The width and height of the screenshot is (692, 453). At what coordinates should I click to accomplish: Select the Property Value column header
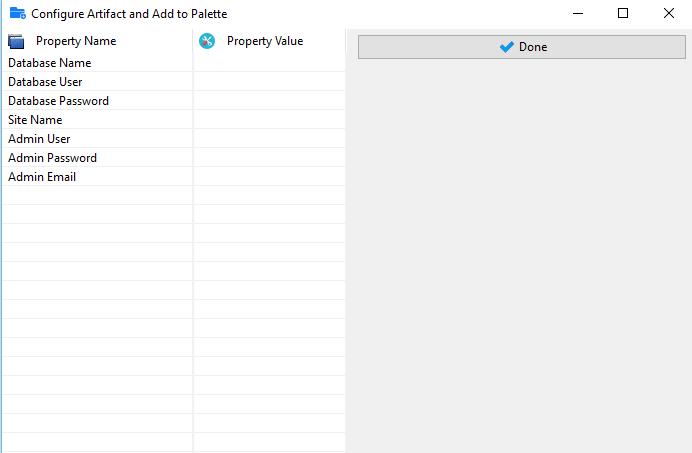click(264, 41)
